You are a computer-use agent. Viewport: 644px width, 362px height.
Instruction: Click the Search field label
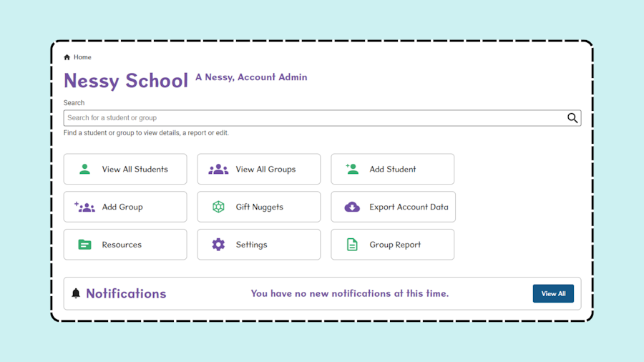click(x=74, y=102)
